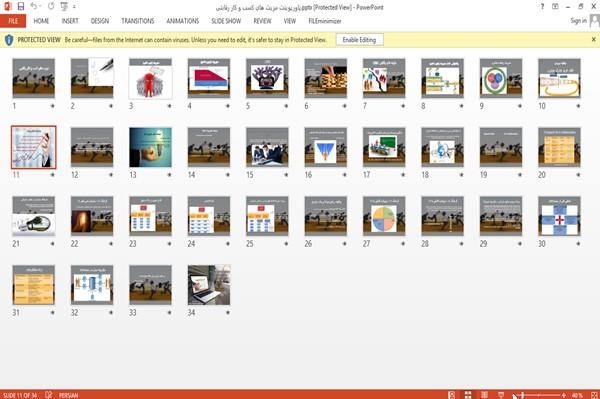Play animations star under slide 31
Screen dimensions: 600x399
tap(52, 313)
